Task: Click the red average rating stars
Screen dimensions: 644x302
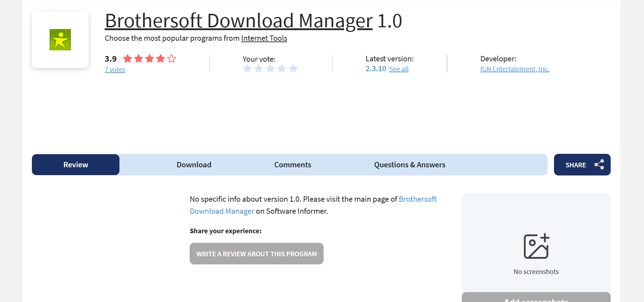Action: pyautogui.click(x=149, y=59)
